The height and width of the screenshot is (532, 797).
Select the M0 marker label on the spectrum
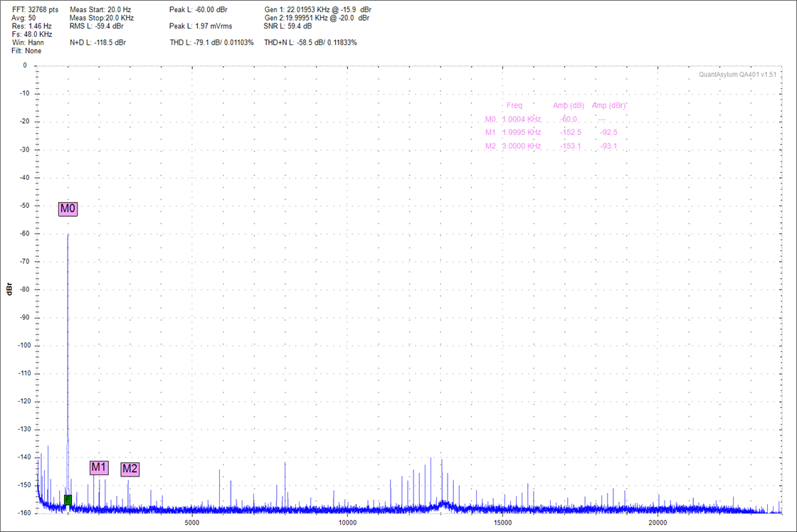[x=68, y=209]
